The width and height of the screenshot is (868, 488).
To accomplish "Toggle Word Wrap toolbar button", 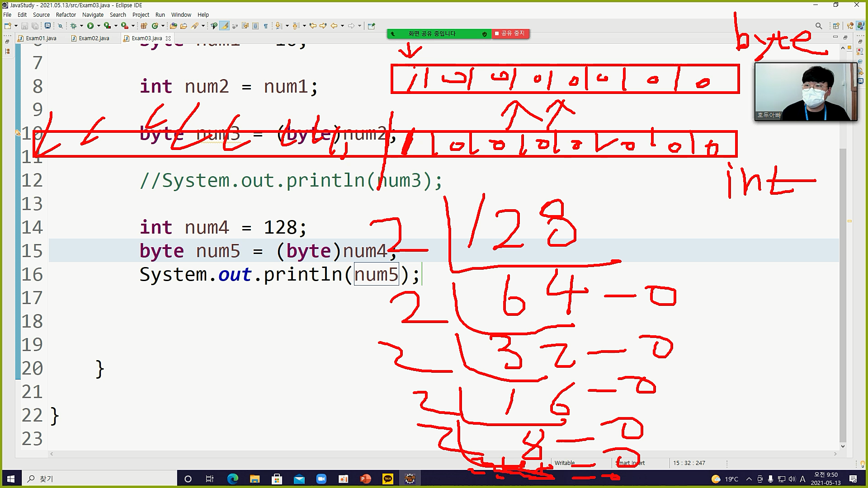I will pyautogui.click(x=245, y=26).
